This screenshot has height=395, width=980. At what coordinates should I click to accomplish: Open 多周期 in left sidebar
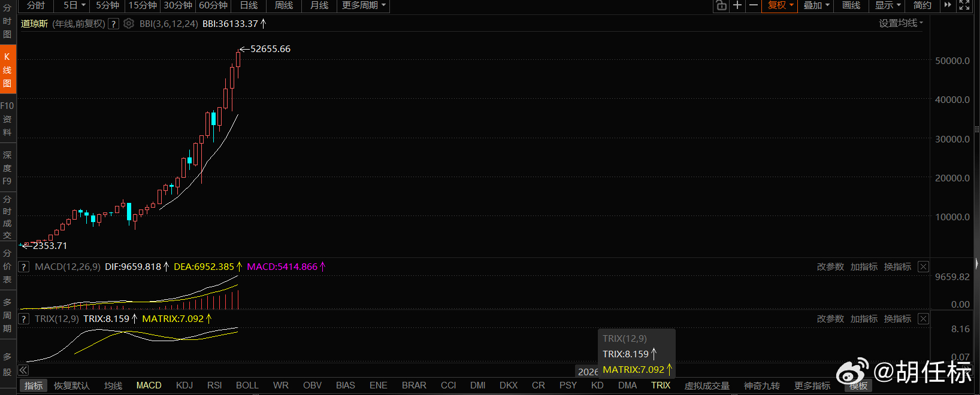(7, 315)
